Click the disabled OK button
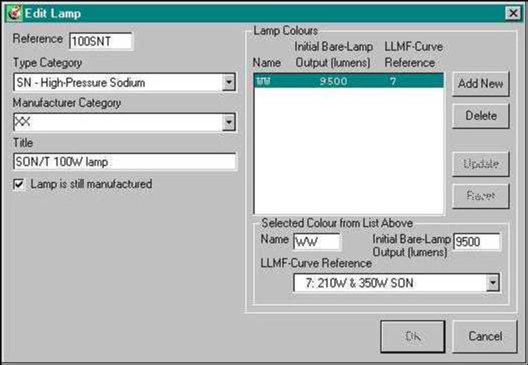The image size is (528, 365). [413, 336]
